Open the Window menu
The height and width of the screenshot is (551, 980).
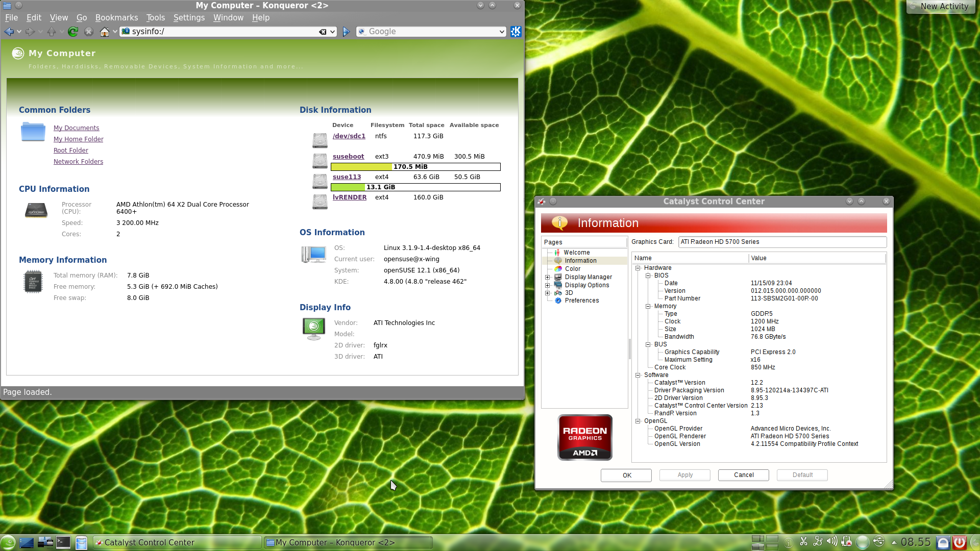pyautogui.click(x=228, y=17)
